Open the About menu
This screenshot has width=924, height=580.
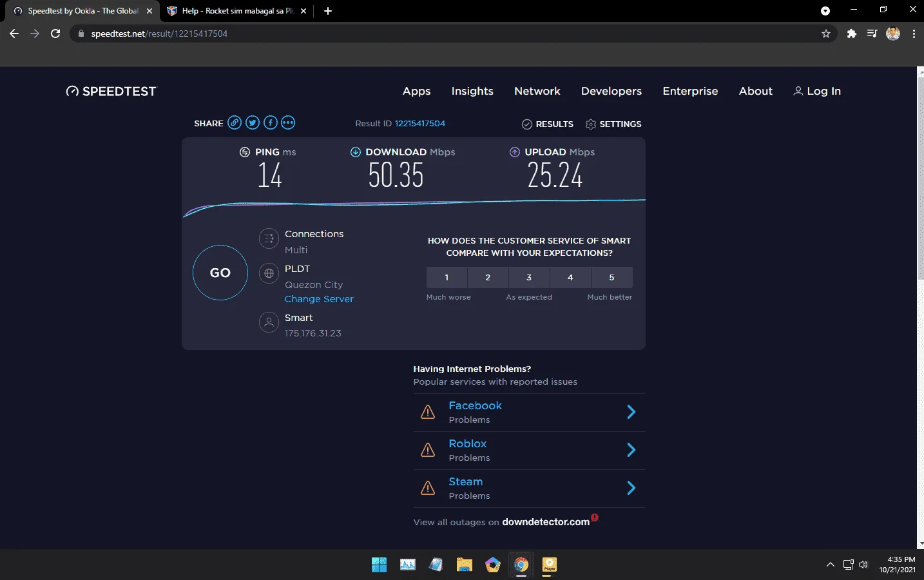point(756,92)
